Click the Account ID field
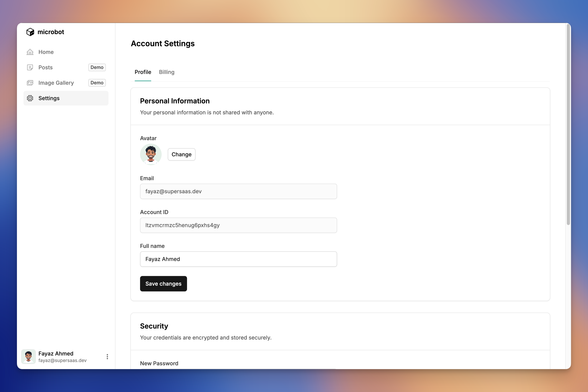The height and width of the screenshot is (392, 588). 238,225
